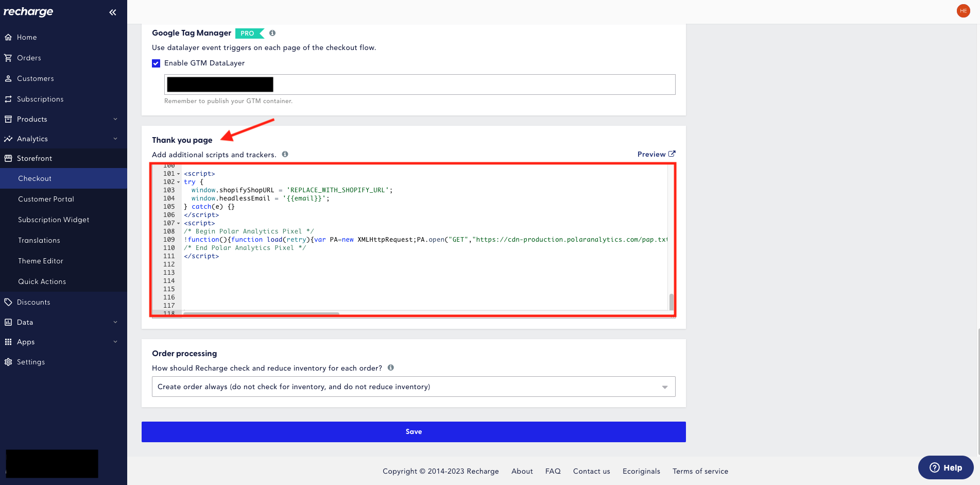This screenshot has height=485, width=980.
Task: Fold the script block at line 101
Action: pos(179,174)
